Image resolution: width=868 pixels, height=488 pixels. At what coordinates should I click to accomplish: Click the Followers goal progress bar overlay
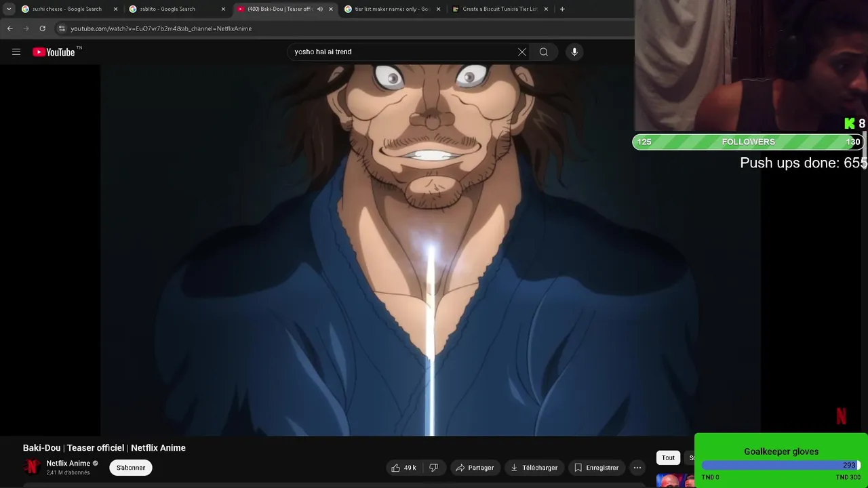pos(749,142)
